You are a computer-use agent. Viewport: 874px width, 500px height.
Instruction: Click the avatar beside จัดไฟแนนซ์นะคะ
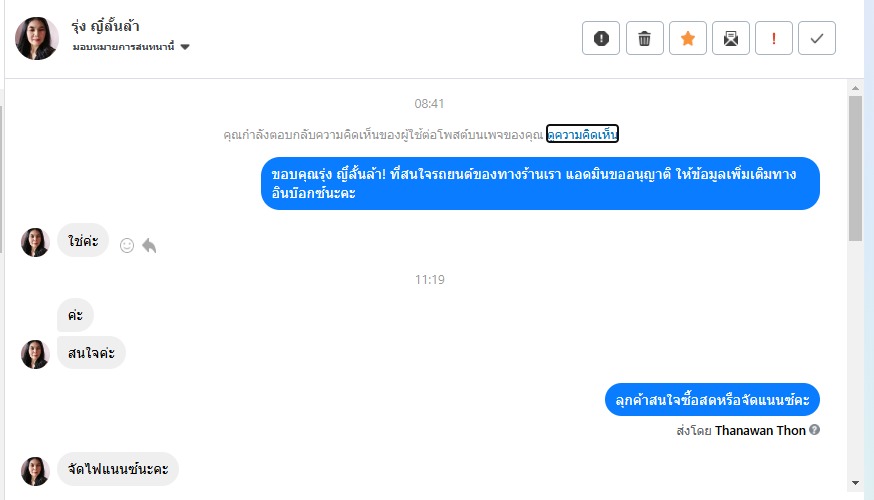(35, 471)
